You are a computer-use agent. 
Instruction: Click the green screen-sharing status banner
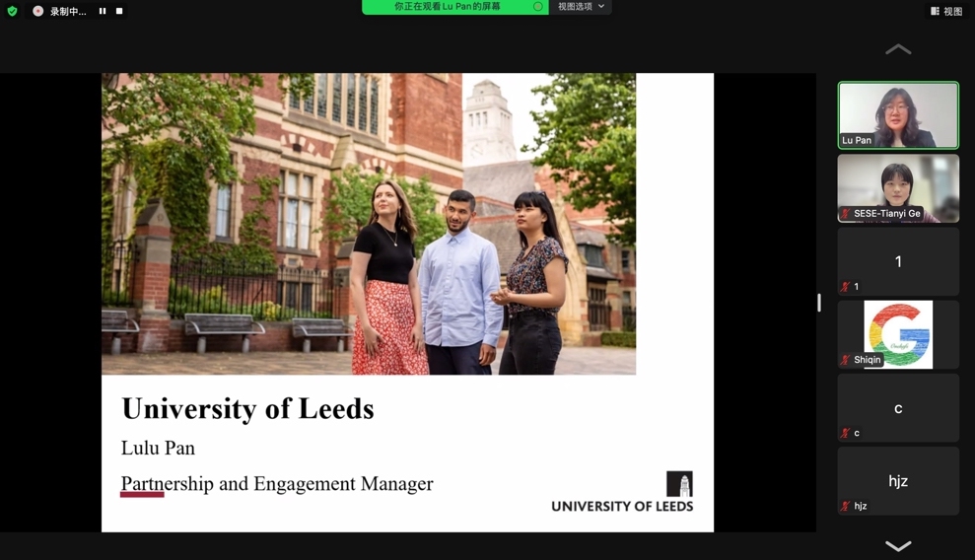click(455, 7)
